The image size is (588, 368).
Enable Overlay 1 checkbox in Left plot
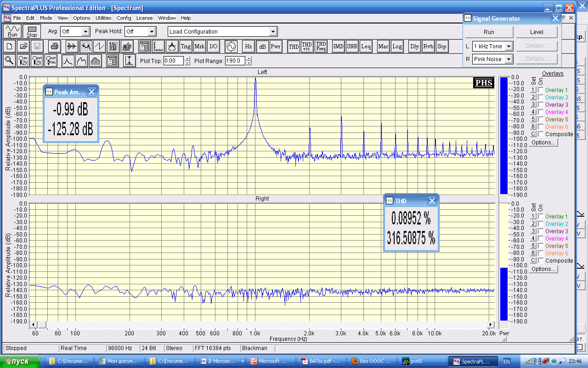541,90
